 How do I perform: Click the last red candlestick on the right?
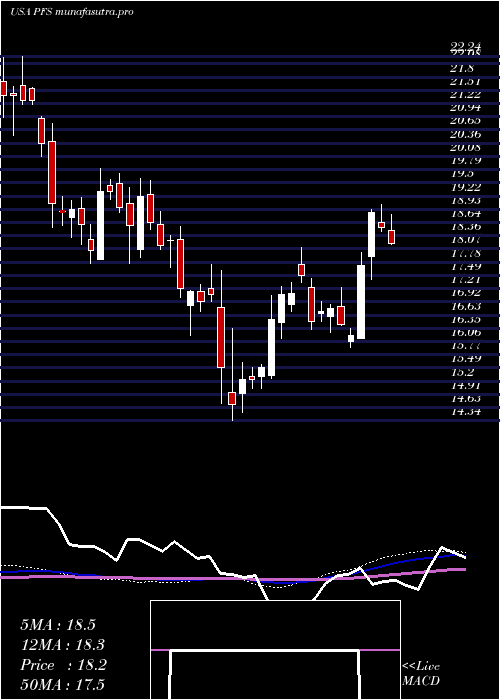click(x=392, y=237)
